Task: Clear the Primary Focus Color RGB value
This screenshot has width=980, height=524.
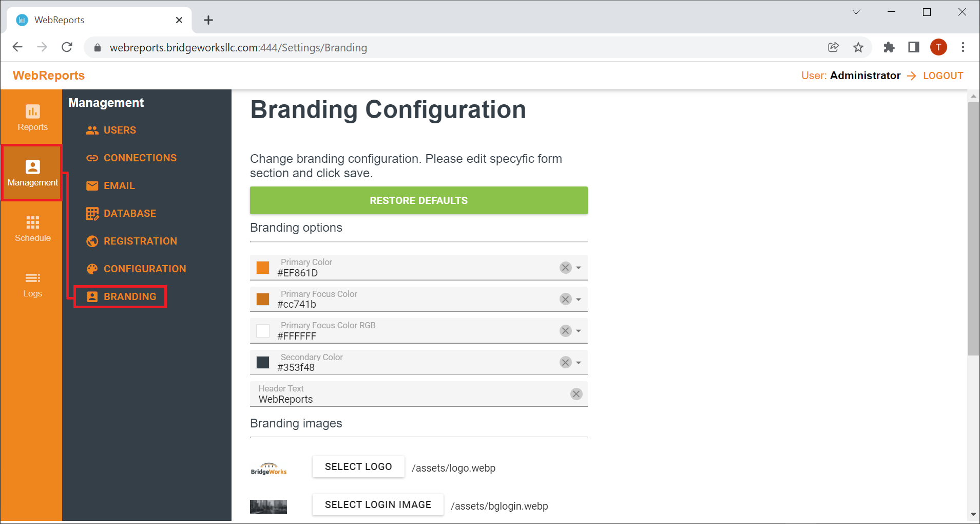Action: pos(565,331)
